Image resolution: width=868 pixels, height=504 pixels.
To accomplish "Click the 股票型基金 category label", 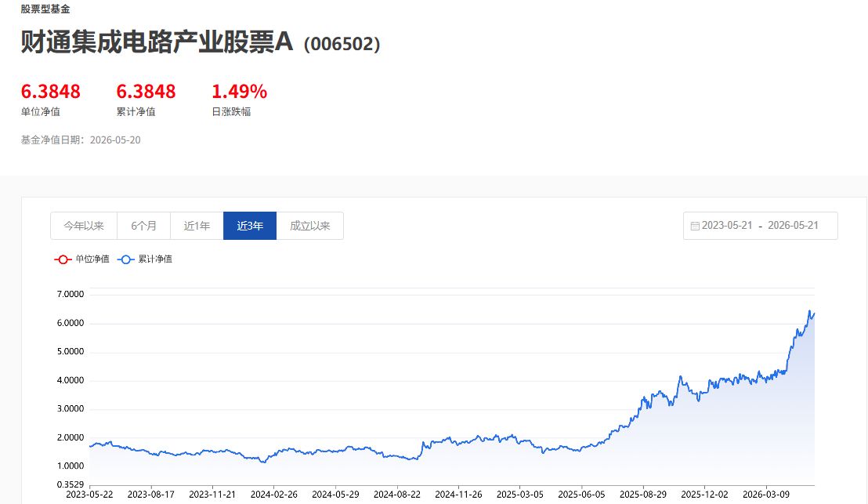I will pos(45,9).
